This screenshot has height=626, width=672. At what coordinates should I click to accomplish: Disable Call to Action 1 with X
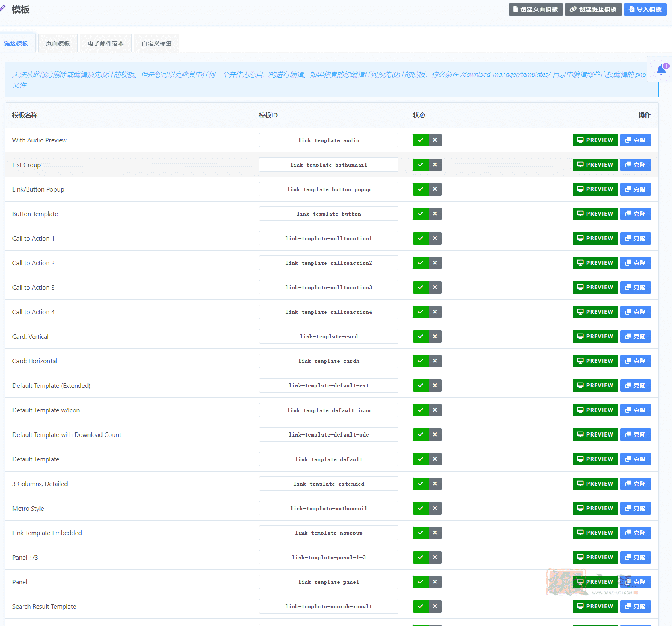[x=435, y=238]
